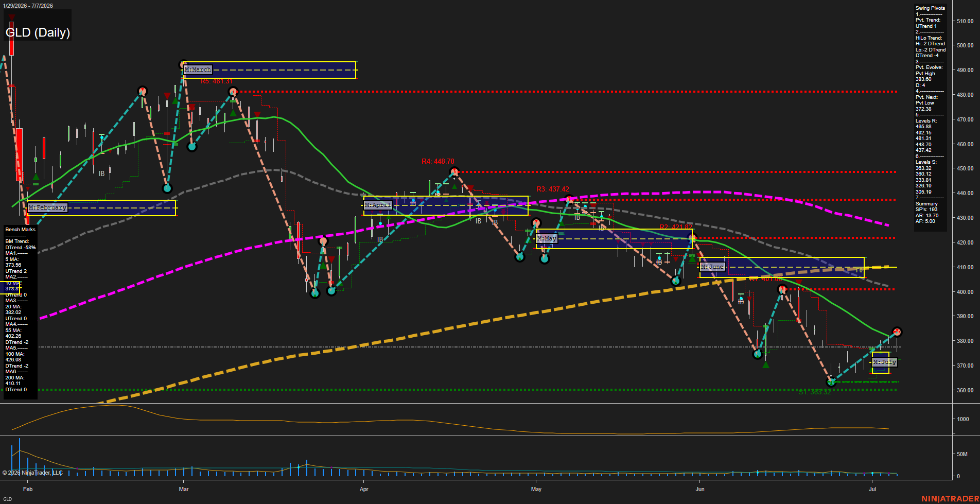Viewport: 980px width, 504px height.
Task: Click the Swing Pivots panel heading
Action: 930,8
